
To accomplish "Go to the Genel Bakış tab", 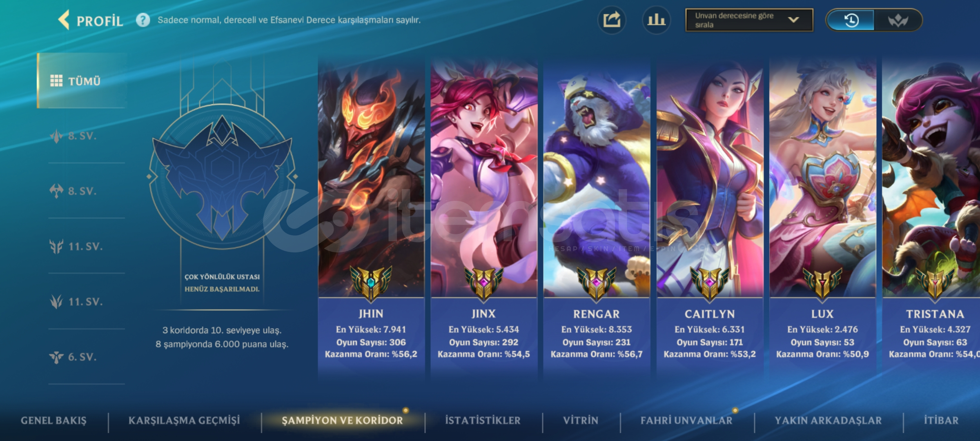I will coord(53,421).
